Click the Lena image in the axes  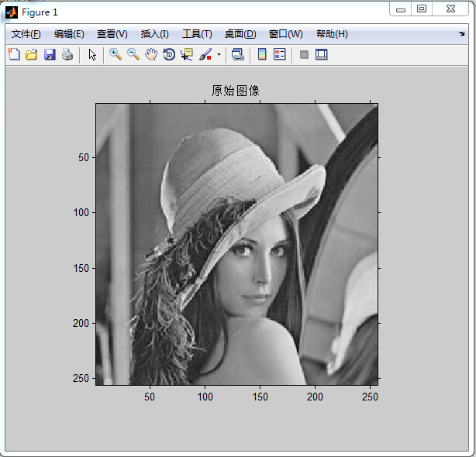pyautogui.click(x=236, y=245)
